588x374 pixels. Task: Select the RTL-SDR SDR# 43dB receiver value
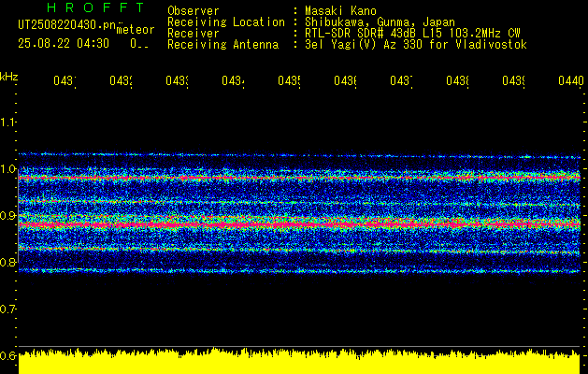click(412, 34)
